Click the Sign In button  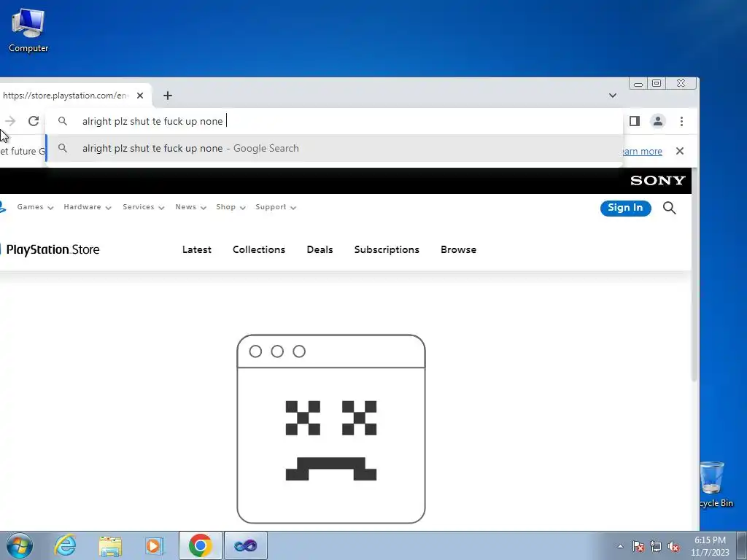tap(625, 208)
